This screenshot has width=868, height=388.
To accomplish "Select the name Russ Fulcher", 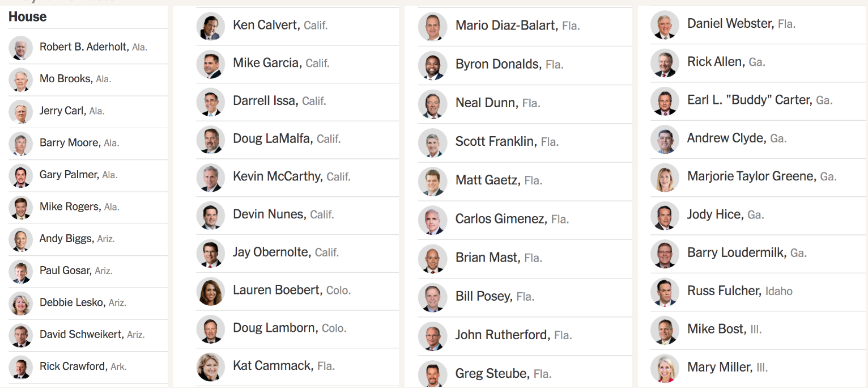I will [724, 291].
